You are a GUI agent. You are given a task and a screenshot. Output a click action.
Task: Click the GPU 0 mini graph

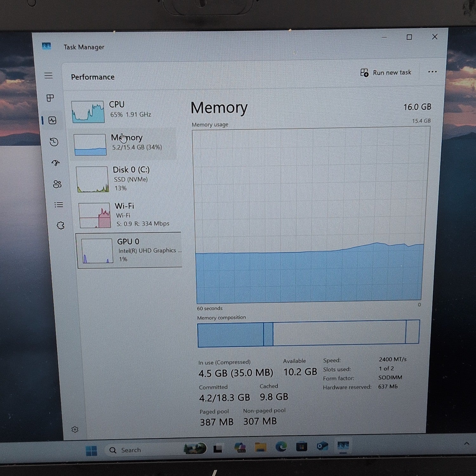97,251
